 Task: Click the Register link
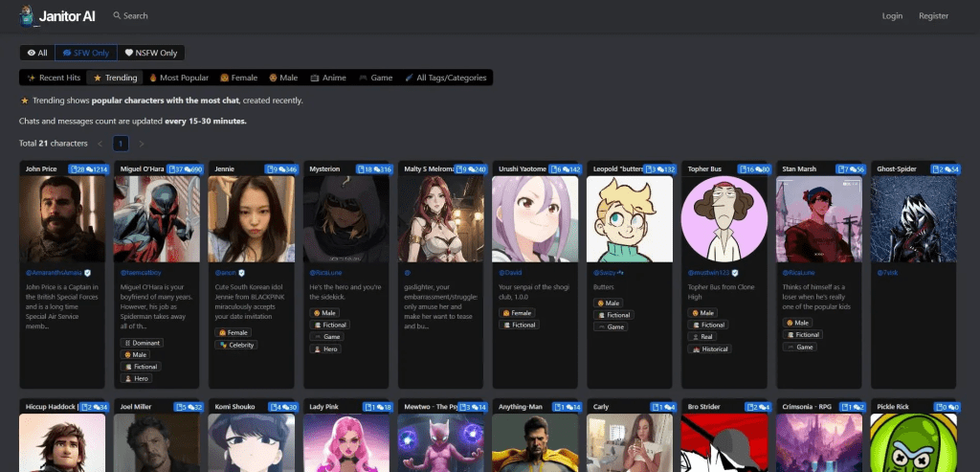click(933, 16)
